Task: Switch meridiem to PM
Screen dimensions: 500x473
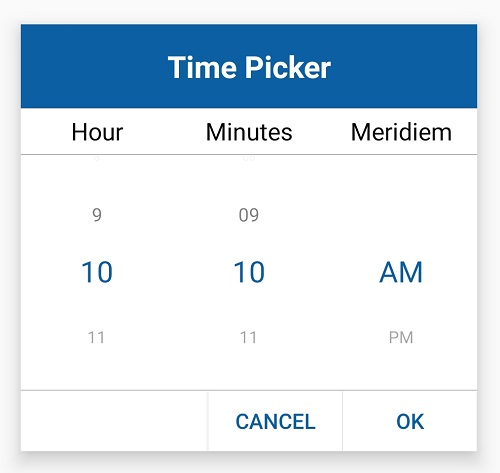Action: pos(401,337)
